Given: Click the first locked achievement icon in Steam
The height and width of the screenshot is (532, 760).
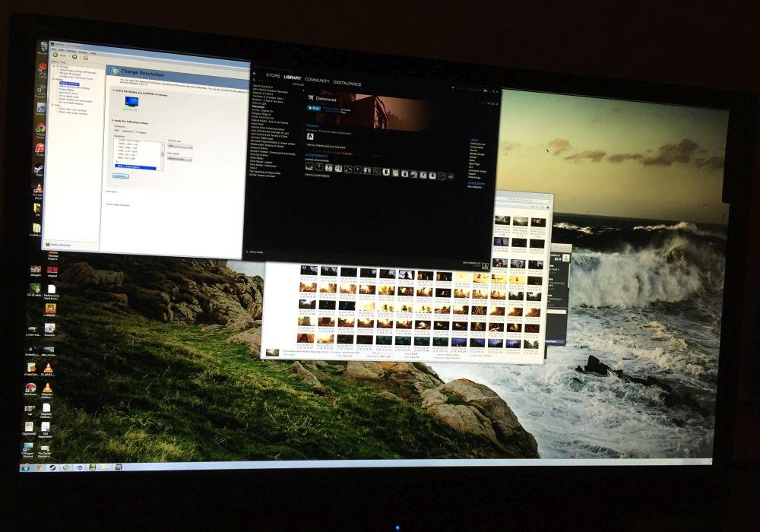Looking at the screenshot, I should tap(310, 167).
